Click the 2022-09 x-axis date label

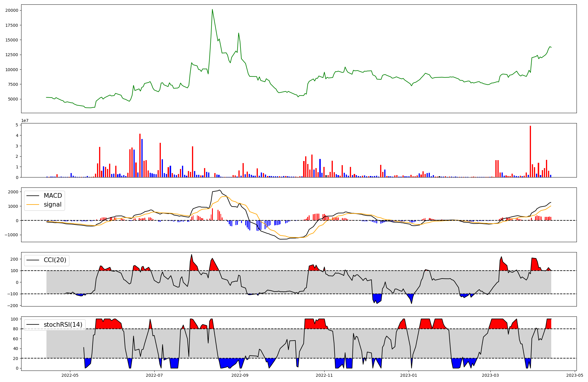point(240,375)
